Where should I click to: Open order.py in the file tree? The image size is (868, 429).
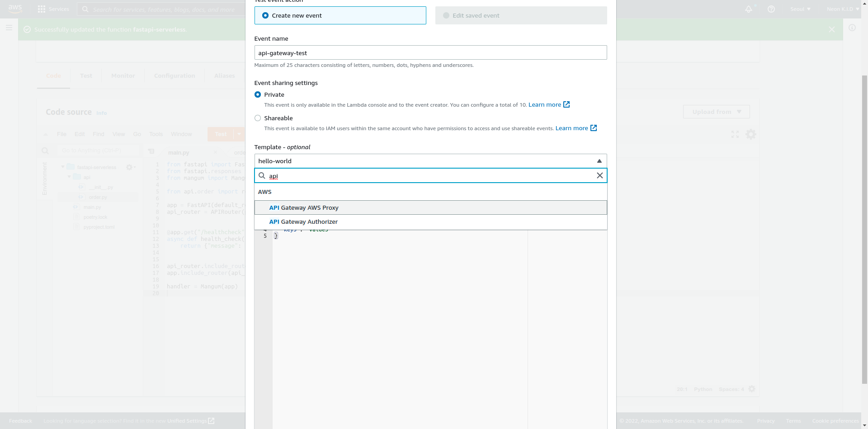[98, 197]
